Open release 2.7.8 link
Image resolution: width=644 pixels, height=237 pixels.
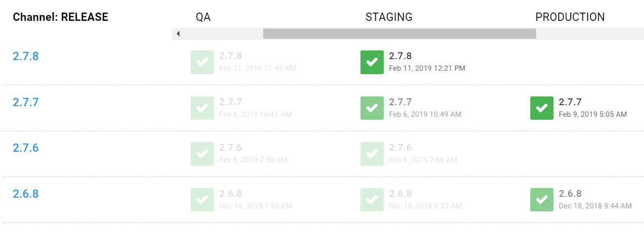[x=26, y=56]
